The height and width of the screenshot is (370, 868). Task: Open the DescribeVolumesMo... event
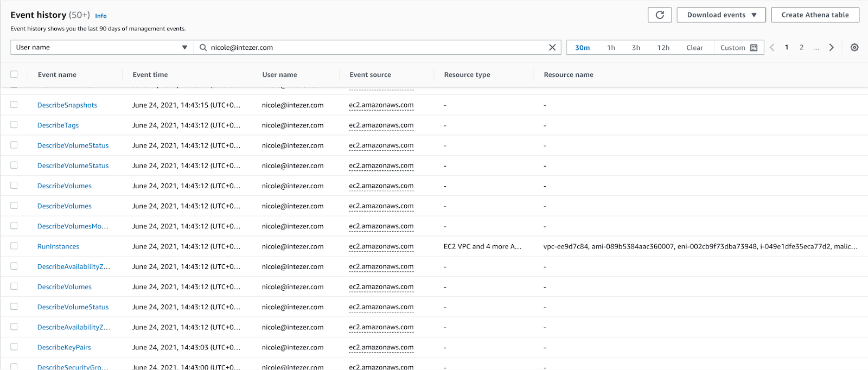click(73, 226)
